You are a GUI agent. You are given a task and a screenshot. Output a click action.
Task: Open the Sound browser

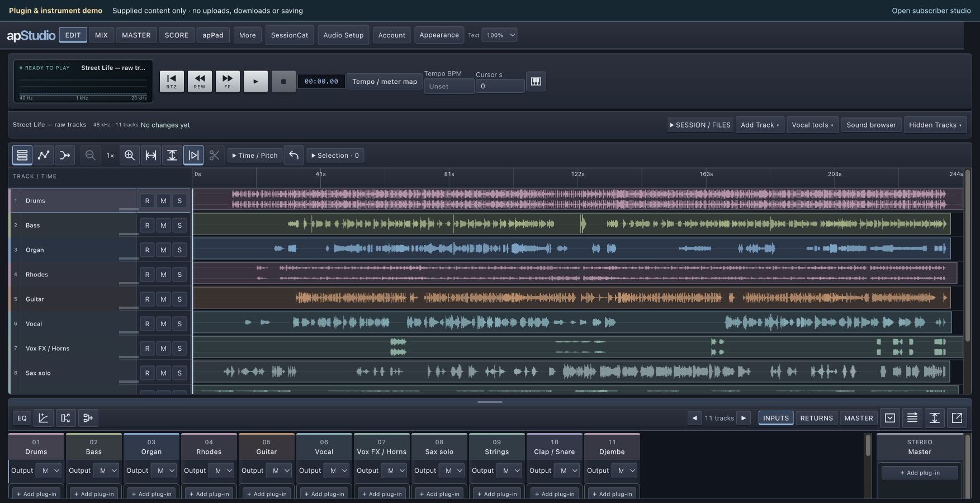871,125
